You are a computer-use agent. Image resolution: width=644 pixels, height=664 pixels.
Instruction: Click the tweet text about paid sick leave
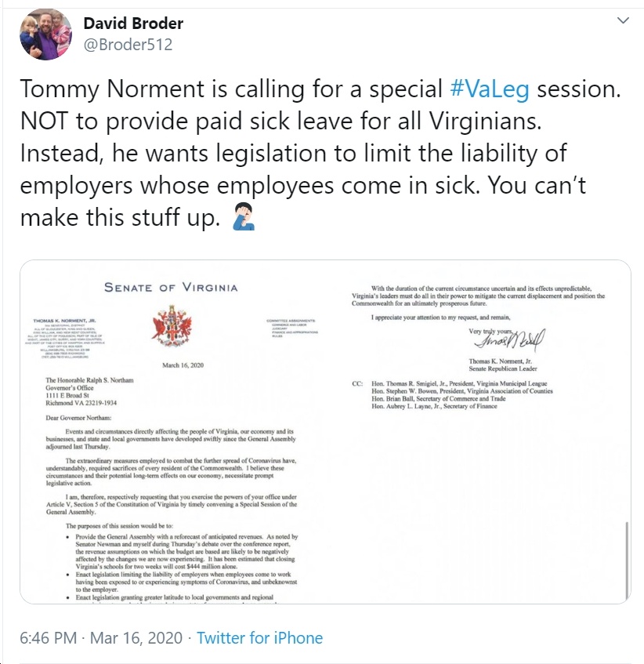[x=320, y=153]
